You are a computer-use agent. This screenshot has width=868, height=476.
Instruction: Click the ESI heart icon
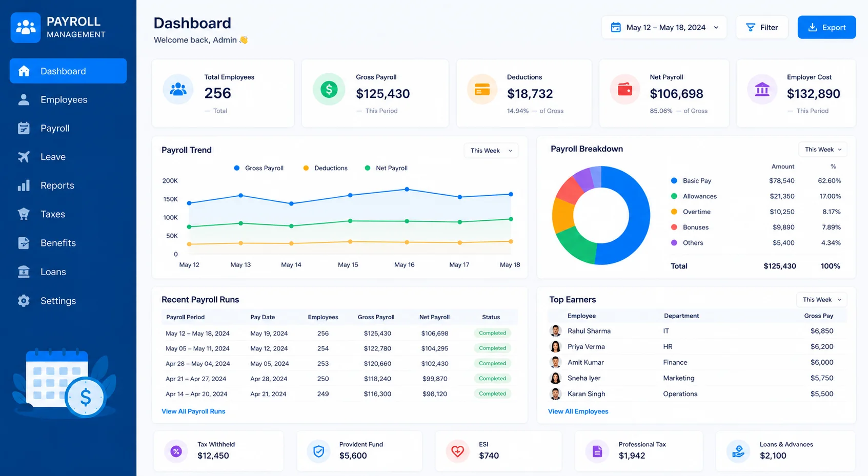457,451
